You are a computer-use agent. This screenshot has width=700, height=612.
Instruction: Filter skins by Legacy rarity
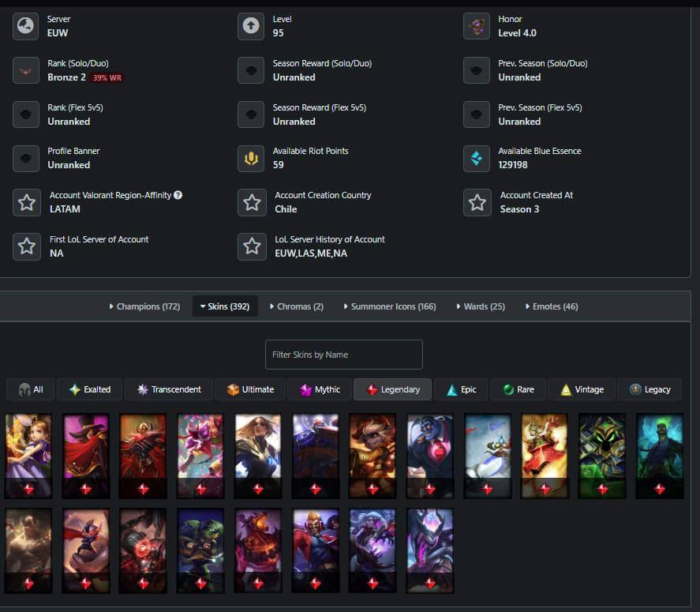(x=649, y=389)
